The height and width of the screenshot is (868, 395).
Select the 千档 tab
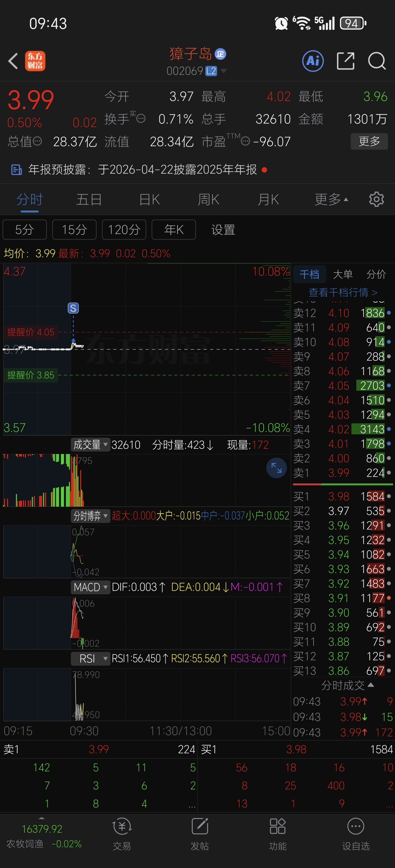pyautogui.click(x=309, y=274)
